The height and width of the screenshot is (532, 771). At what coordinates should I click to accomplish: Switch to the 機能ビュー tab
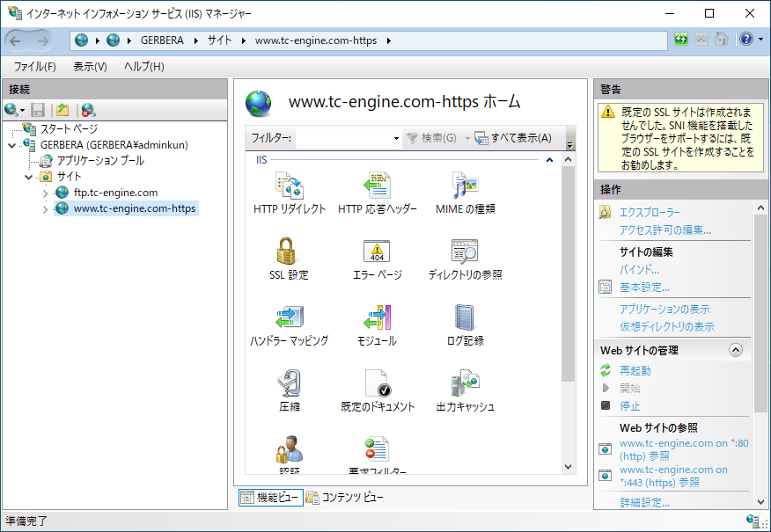270,498
